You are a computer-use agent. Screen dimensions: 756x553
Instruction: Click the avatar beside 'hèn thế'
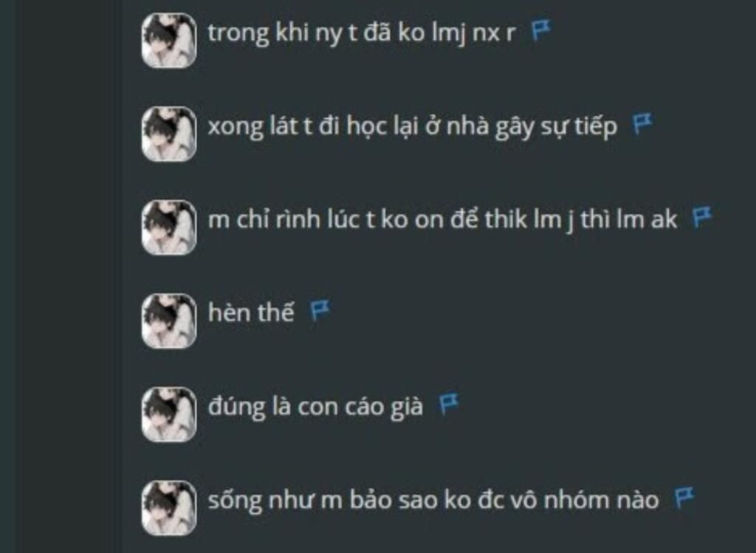pyautogui.click(x=169, y=321)
